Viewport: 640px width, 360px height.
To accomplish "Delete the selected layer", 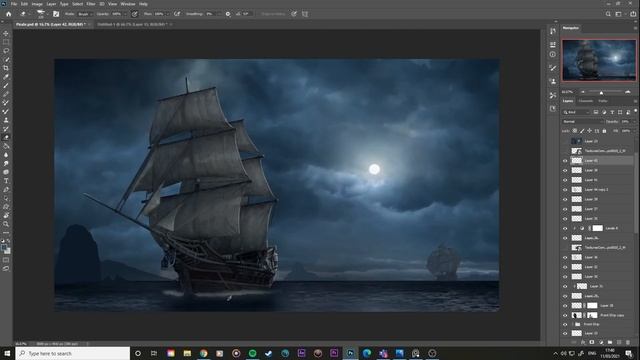I will pyautogui.click(x=628, y=342).
